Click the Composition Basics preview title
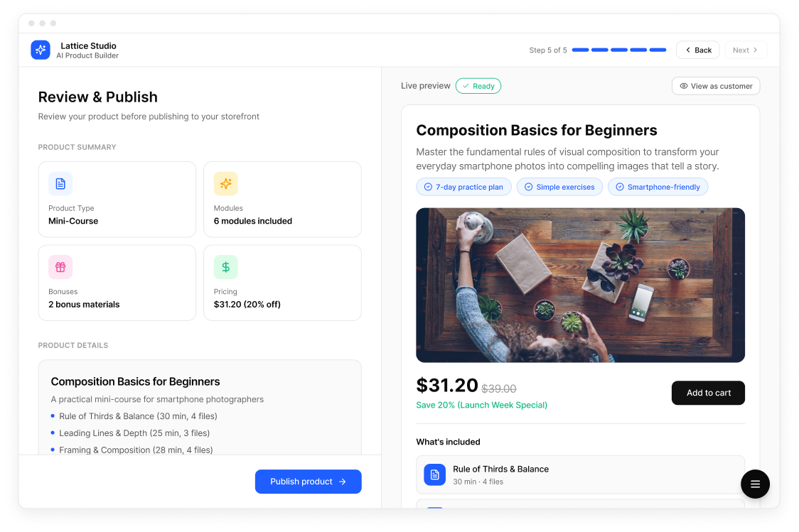 pos(537,130)
